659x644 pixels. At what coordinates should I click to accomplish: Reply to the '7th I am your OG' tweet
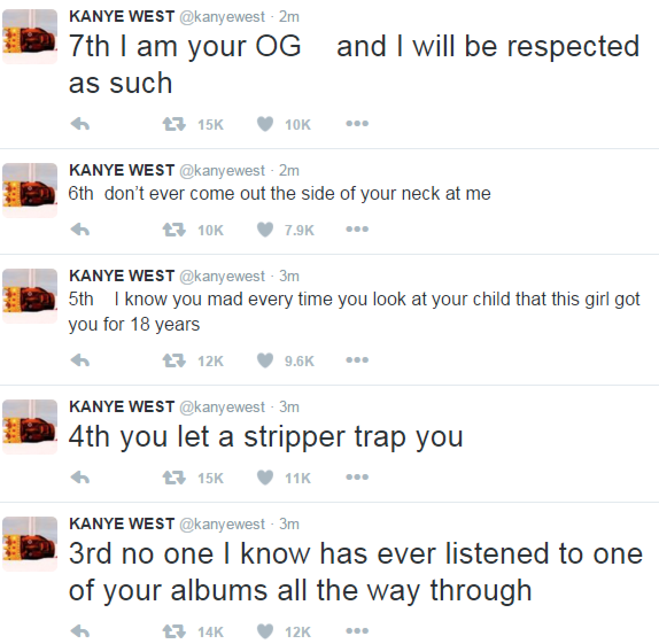(80, 124)
